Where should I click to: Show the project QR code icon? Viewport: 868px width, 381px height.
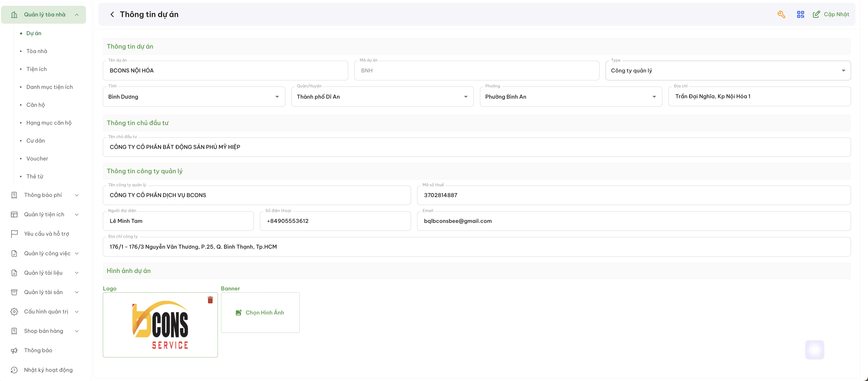(800, 14)
